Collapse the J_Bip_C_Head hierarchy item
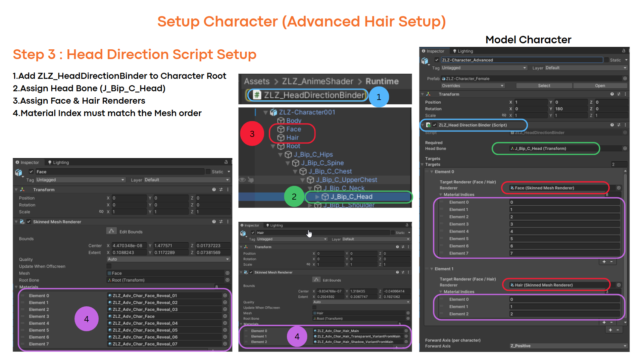 click(x=317, y=197)
